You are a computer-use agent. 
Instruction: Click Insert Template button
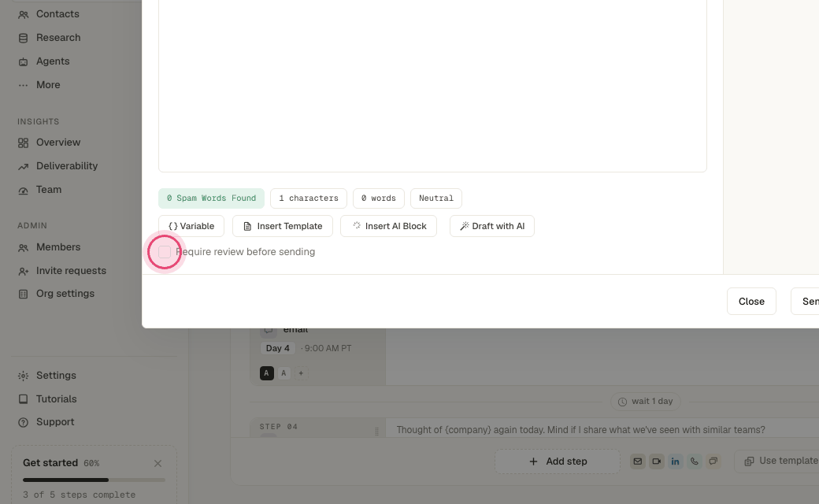[283, 226]
